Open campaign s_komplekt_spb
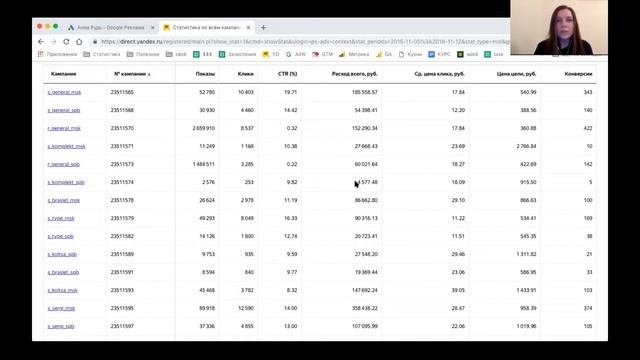Image resolution: width=640 pixels, height=360 pixels. point(66,182)
